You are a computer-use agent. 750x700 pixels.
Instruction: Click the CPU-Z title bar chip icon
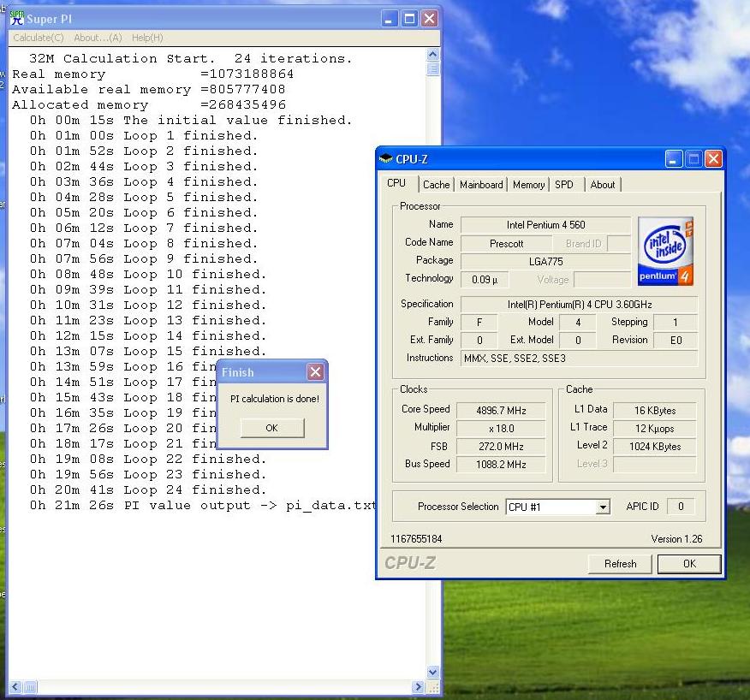[385, 158]
